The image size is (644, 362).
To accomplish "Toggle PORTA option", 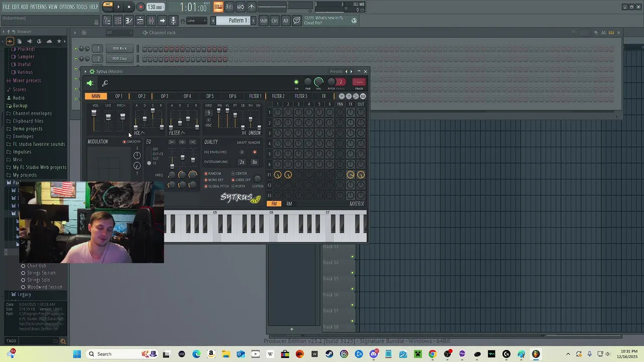I will [x=238, y=186].
